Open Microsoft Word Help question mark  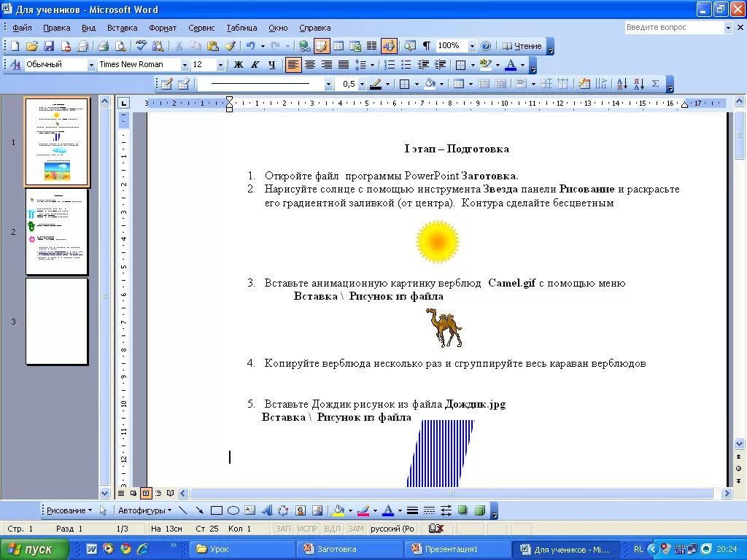[x=485, y=46]
